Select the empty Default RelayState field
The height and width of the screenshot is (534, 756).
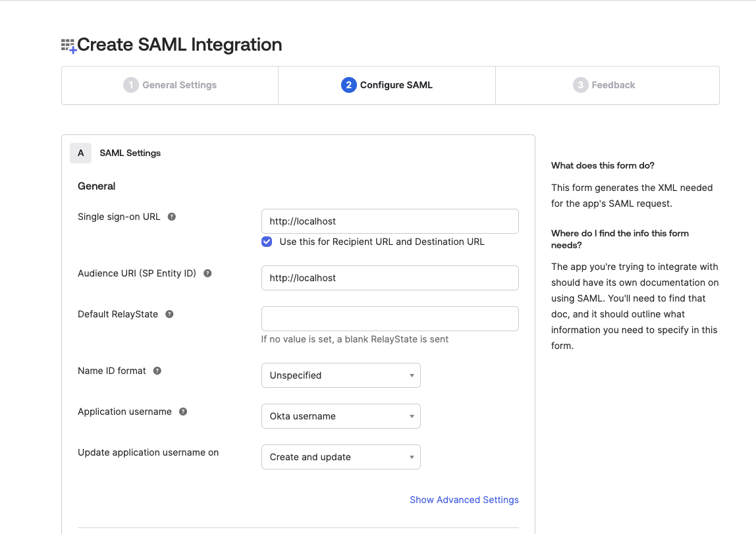389,319
